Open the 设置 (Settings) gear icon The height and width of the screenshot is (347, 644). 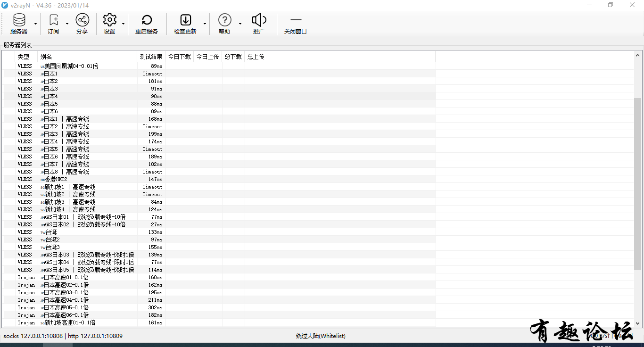pyautogui.click(x=109, y=24)
